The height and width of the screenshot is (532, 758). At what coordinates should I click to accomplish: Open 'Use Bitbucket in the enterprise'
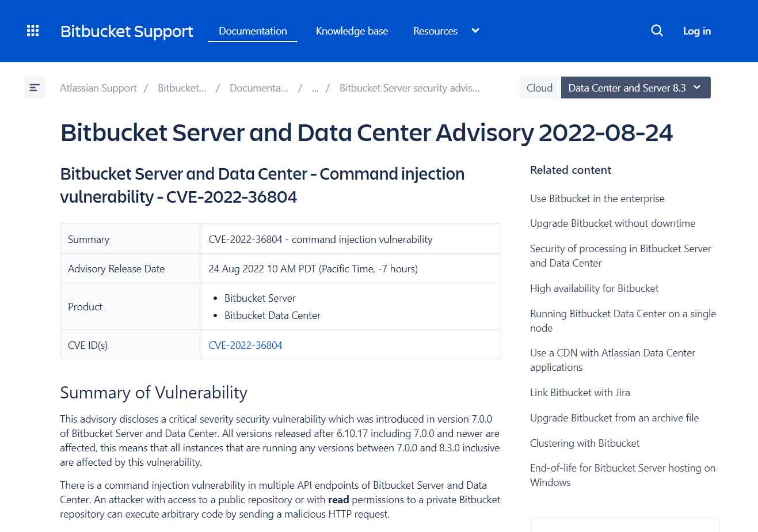pos(597,198)
